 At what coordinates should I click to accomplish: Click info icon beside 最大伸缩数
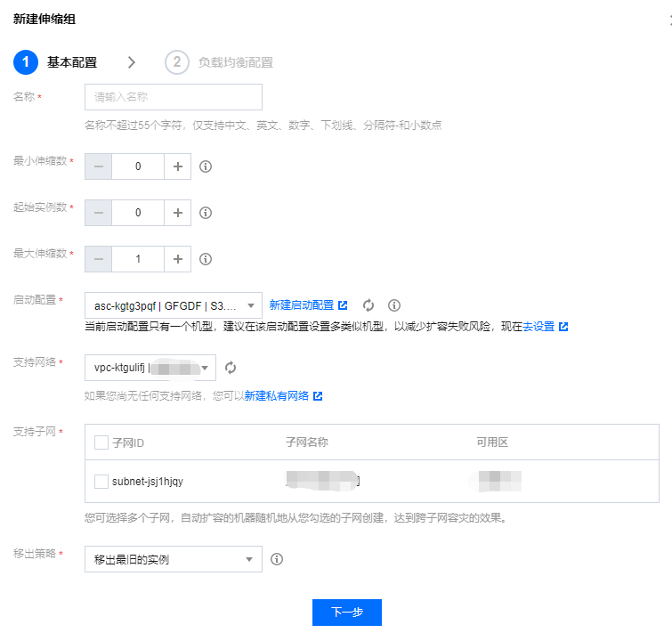click(x=206, y=259)
